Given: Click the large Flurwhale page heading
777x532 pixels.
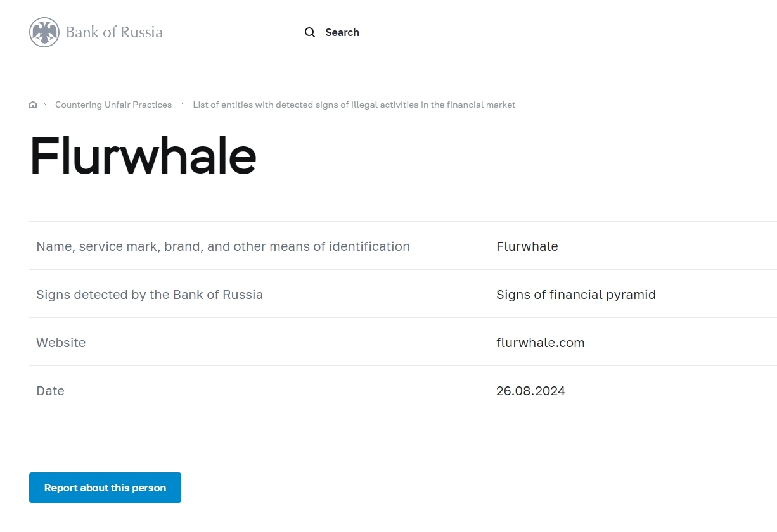Looking at the screenshot, I should (x=143, y=156).
